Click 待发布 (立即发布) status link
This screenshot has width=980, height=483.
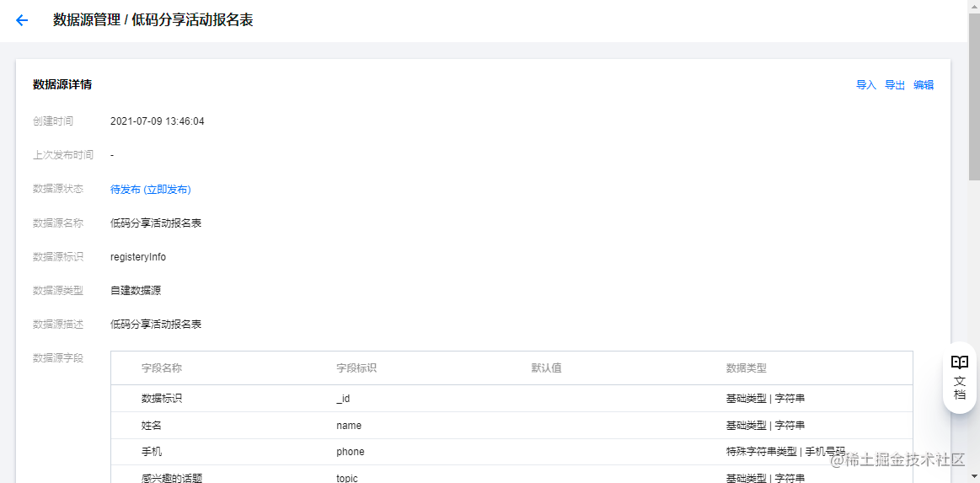click(x=151, y=190)
